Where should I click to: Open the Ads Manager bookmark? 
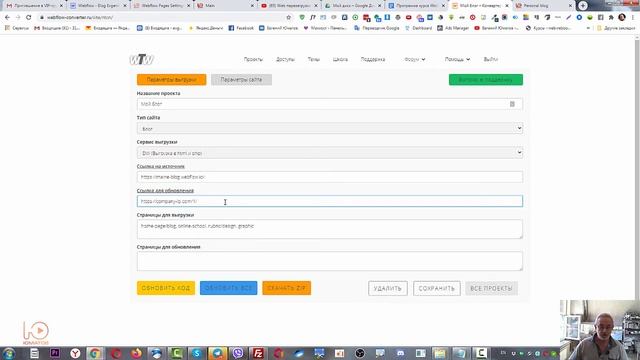tap(453, 28)
